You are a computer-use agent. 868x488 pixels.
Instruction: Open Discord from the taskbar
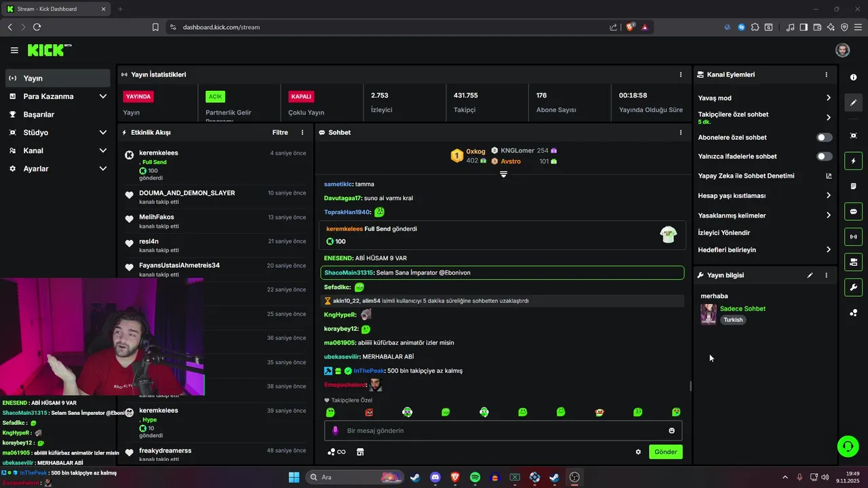tap(435, 477)
